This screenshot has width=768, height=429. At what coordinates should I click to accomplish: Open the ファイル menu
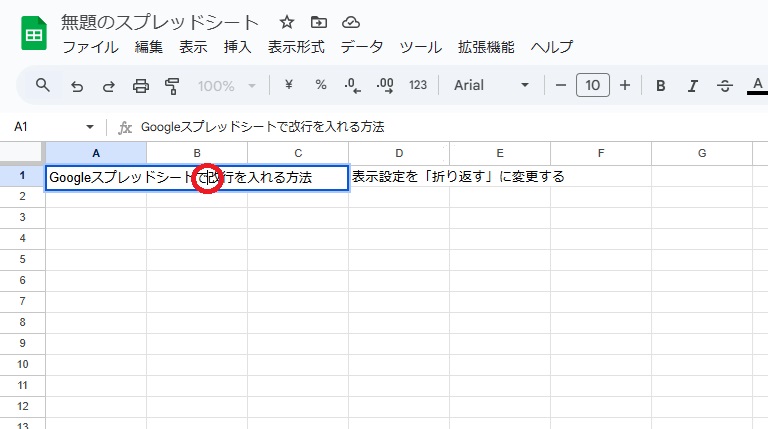tap(91, 47)
